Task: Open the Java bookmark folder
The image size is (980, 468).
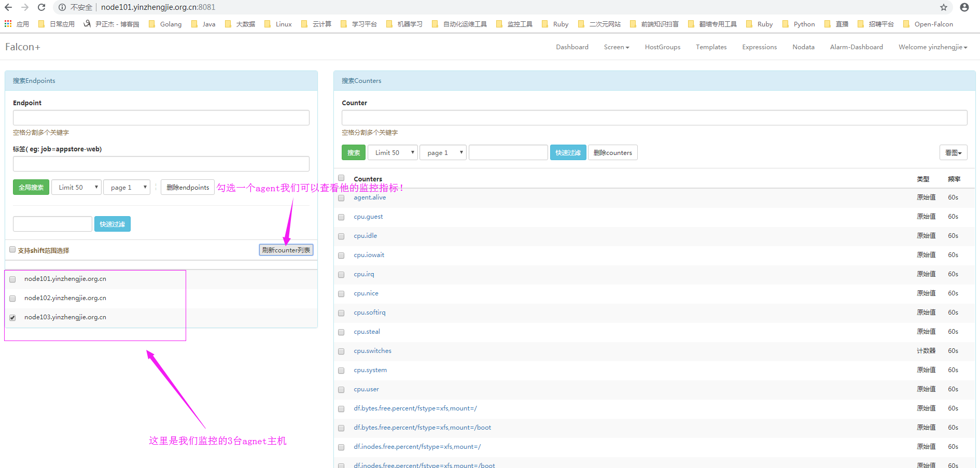Action: pyautogui.click(x=203, y=24)
